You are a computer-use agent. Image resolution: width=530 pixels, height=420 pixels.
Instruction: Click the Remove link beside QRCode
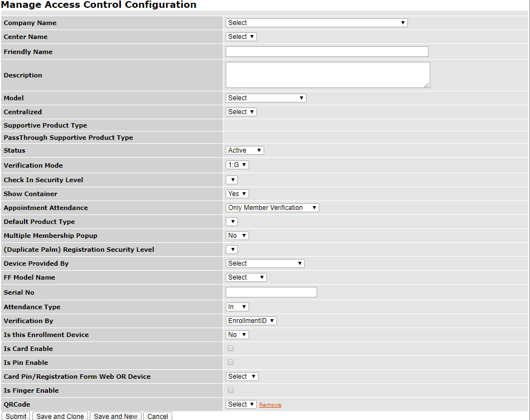[x=270, y=405]
